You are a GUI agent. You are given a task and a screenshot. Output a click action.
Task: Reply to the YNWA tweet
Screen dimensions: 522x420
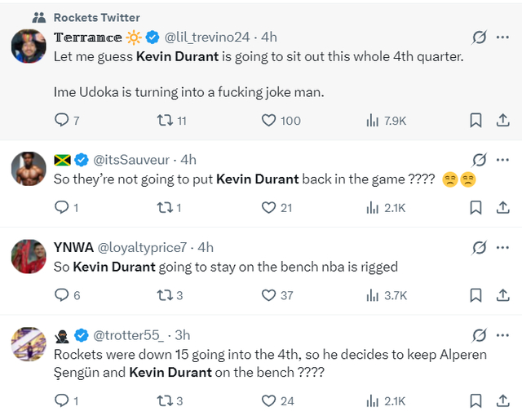point(62,295)
